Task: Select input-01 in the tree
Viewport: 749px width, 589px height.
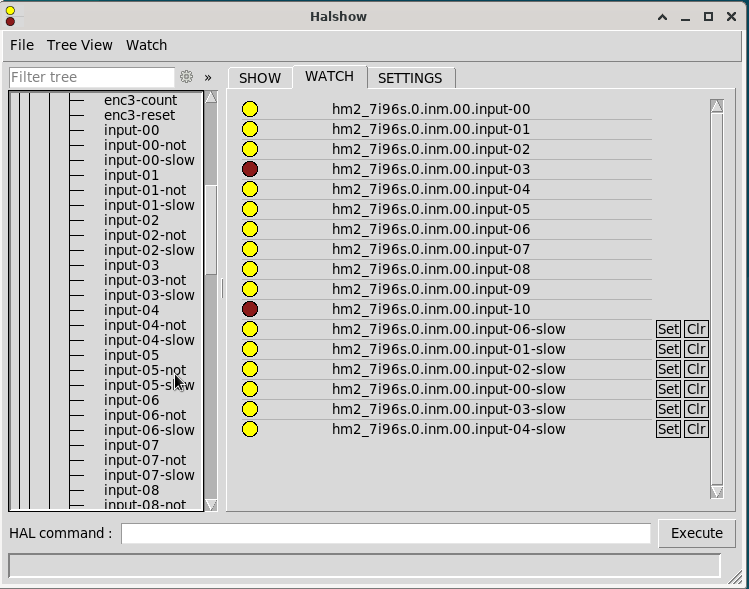Action: [131, 175]
